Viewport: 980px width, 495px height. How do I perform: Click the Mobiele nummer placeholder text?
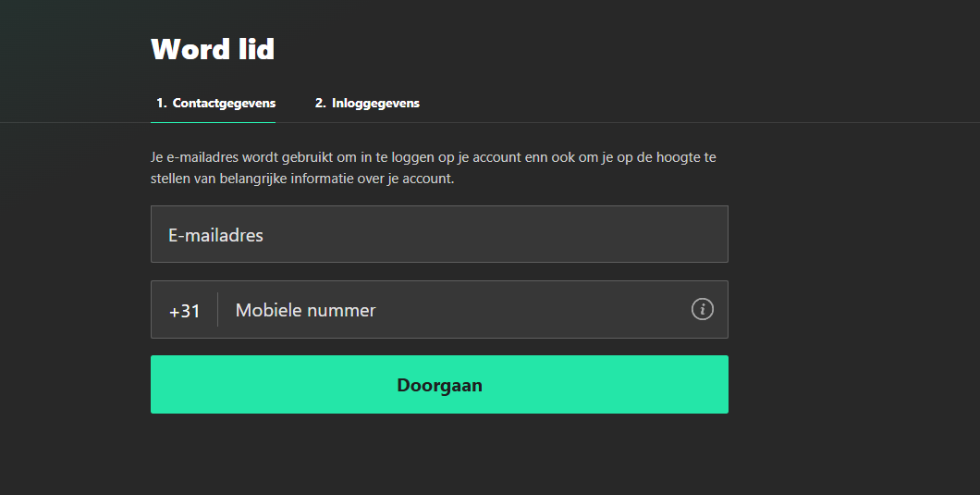pyautogui.click(x=305, y=310)
